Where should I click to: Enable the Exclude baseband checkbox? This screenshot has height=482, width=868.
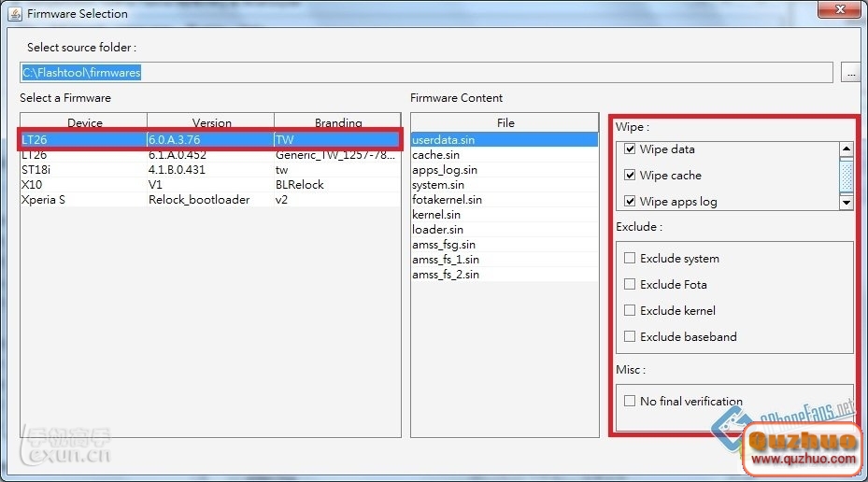(630, 336)
